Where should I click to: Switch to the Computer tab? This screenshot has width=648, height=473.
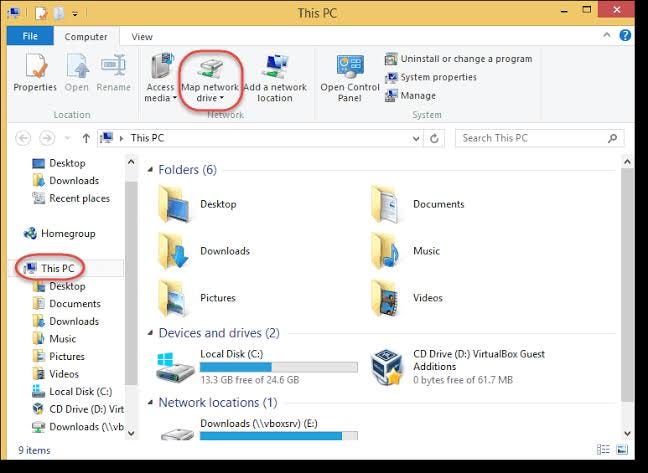click(x=86, y=36)
